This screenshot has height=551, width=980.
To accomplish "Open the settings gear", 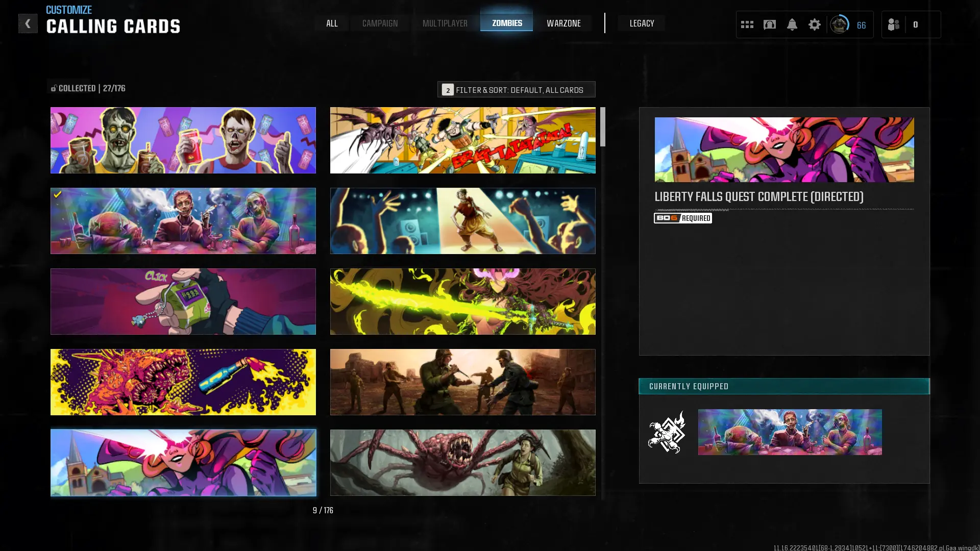I will click(x=814, y=24).
